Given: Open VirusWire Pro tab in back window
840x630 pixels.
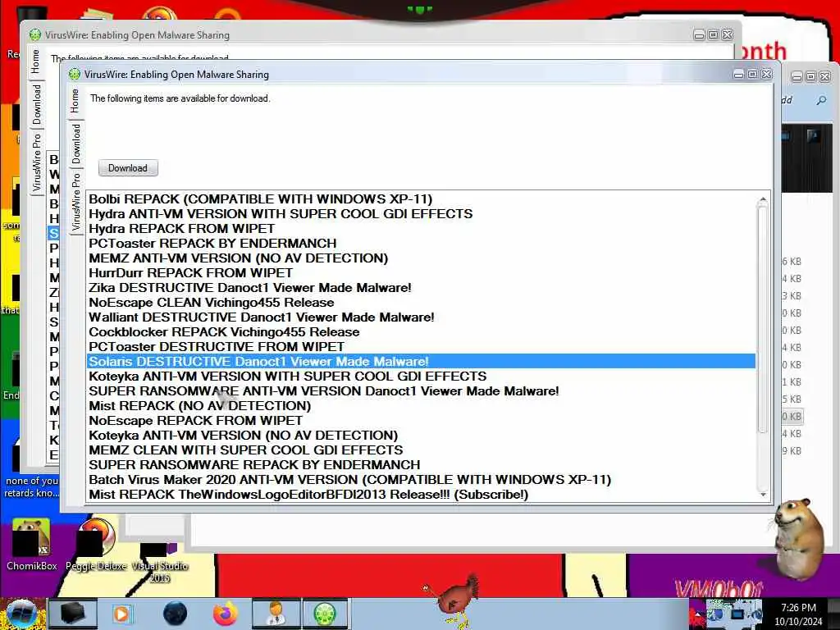Looking at the screenshot, I should coord(36,162).
